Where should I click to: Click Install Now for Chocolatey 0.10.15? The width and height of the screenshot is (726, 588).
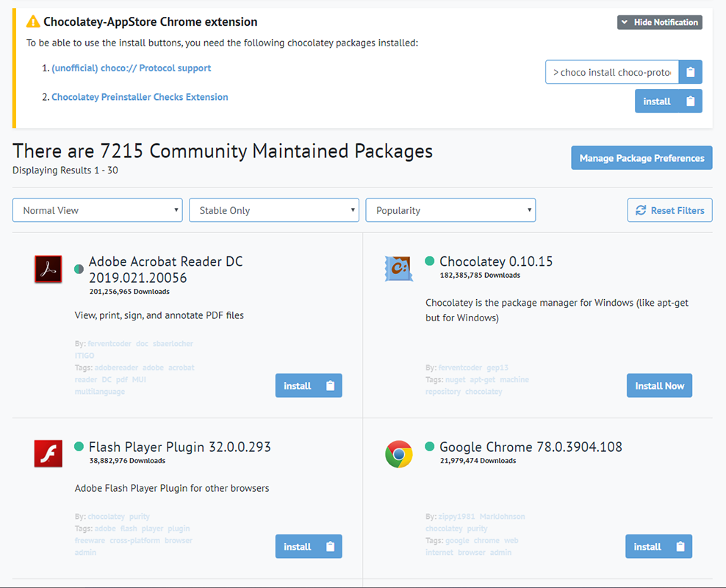tap(659, 385)
